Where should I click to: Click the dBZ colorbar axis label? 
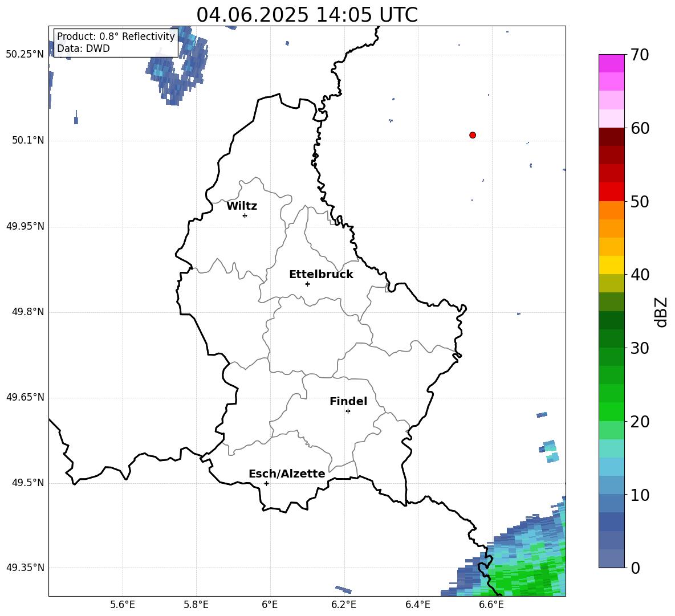(x=660, y=312)
